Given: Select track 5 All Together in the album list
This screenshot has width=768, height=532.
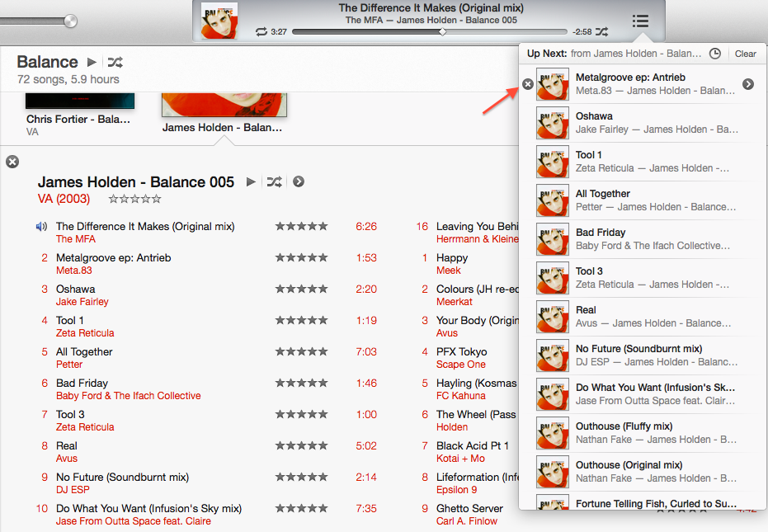Looking at the screenshot, I should (x=84, y=351).
